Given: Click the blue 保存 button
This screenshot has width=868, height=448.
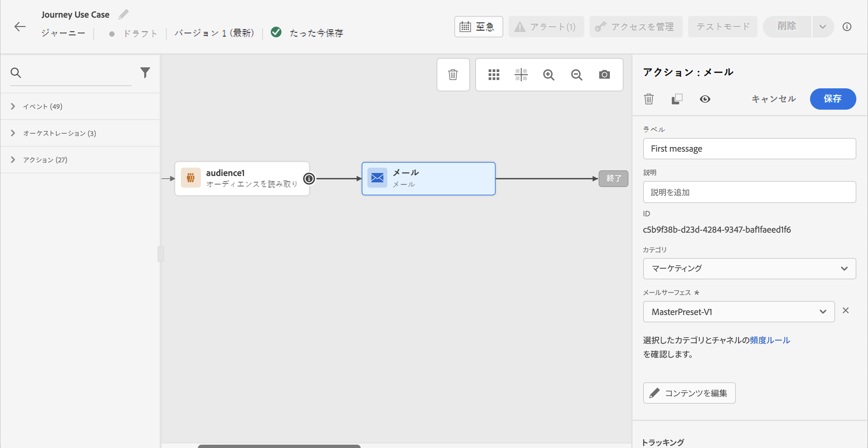Looking at the screenshot, I should [x=832, y=99].
